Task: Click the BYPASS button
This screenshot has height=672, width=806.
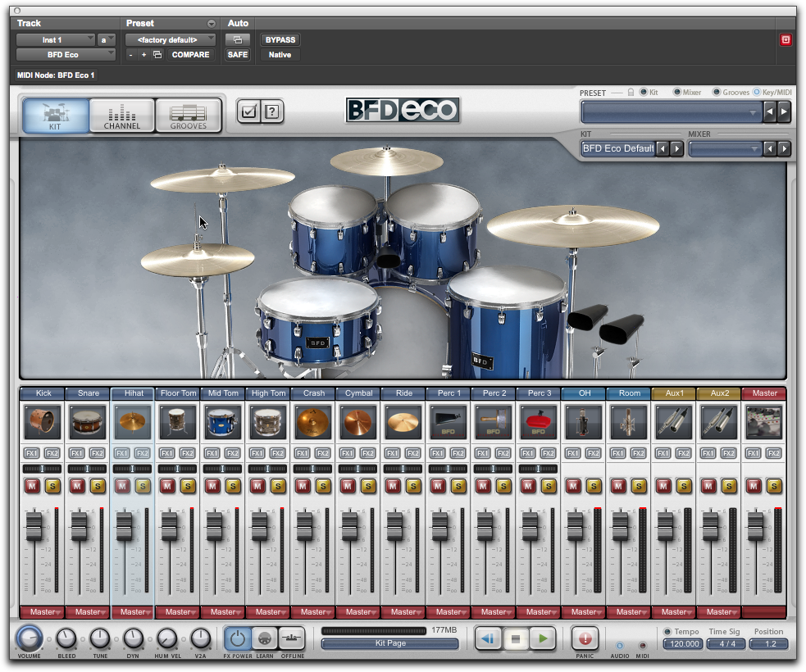Action: [x=280, y=39]
